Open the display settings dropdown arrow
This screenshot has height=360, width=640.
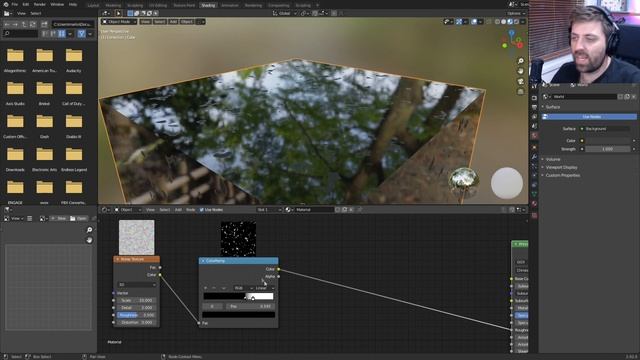70,33
